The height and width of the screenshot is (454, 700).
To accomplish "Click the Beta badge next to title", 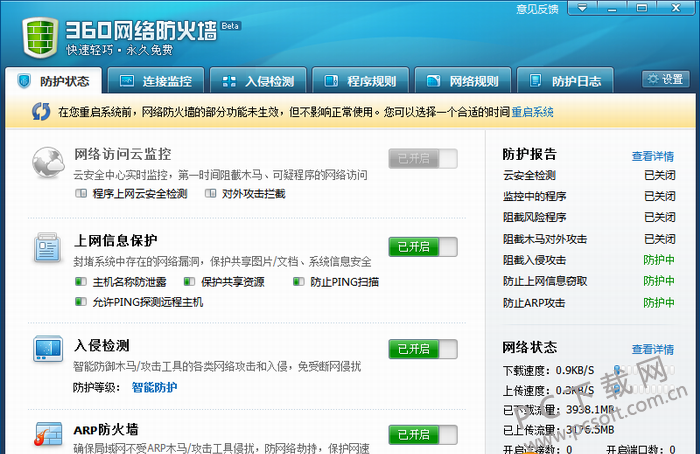I will tap(230, 26).
